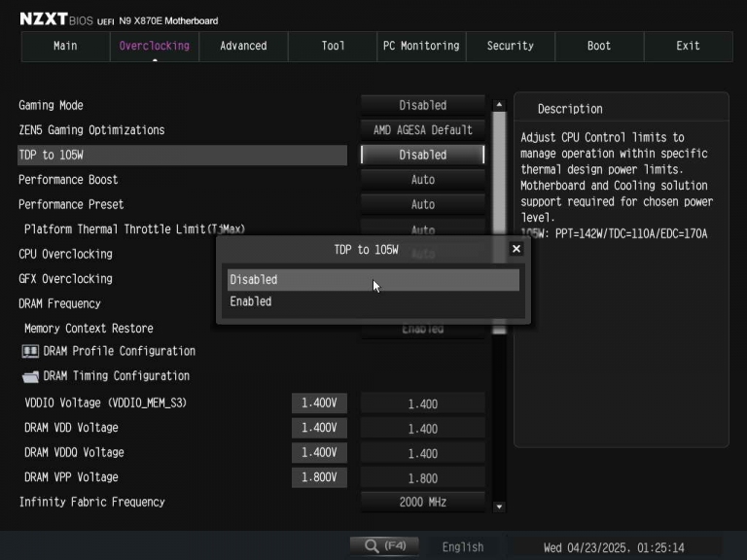Screen dimensions: 747x560
Task: Open the Gaming Mode value dropdown
Action: point(422,105)
